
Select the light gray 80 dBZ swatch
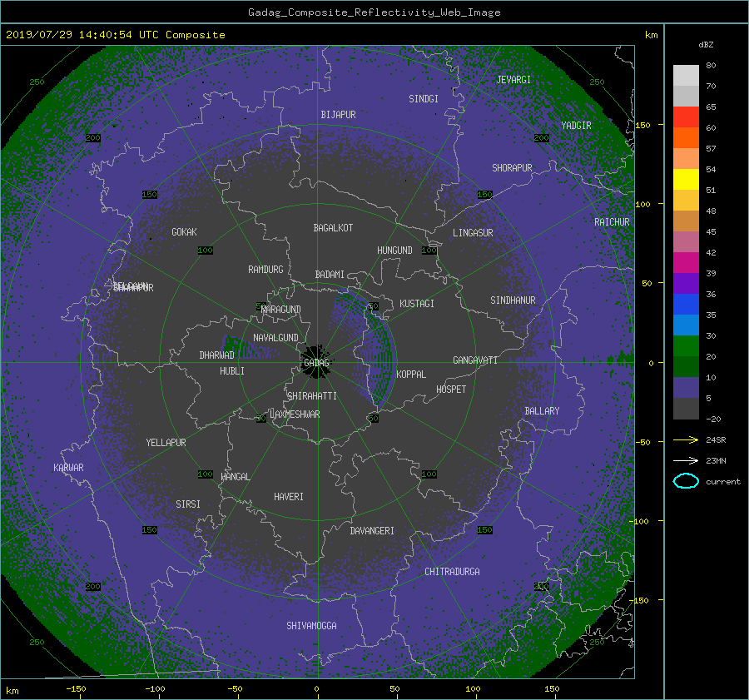(x=686, y=76)
